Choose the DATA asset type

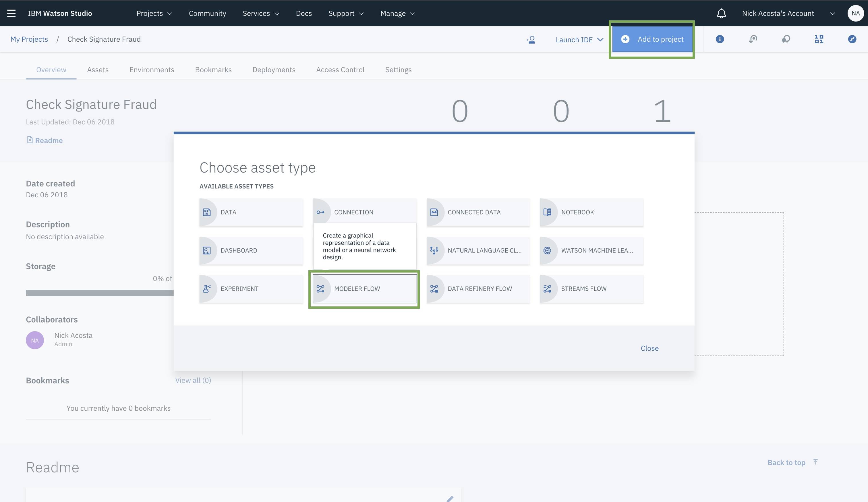pos(251,212)
